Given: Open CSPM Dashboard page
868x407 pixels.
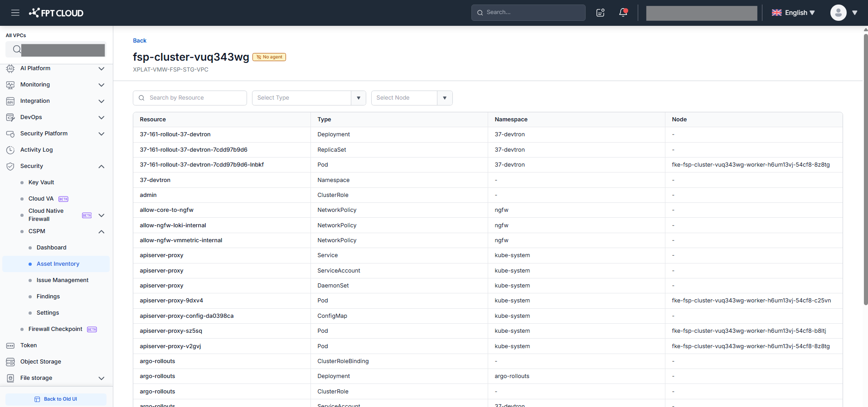Looking at the screenshot, I should pos(51,248).
